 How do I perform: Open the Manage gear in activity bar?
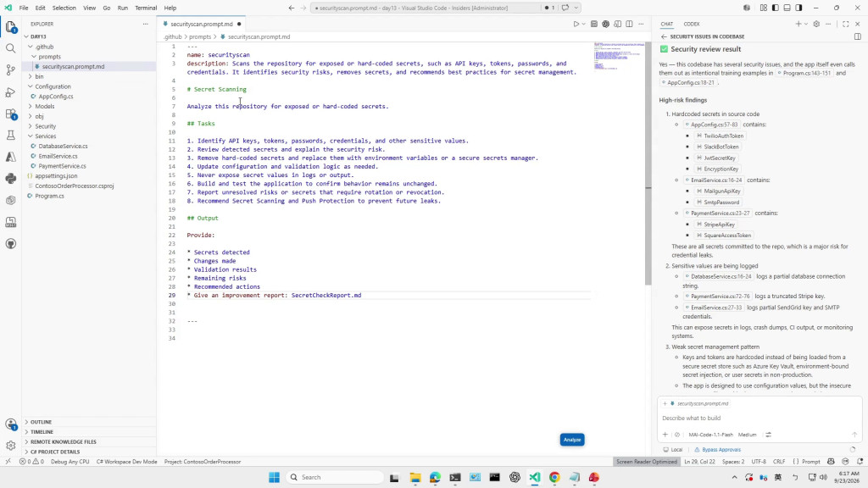10,446
